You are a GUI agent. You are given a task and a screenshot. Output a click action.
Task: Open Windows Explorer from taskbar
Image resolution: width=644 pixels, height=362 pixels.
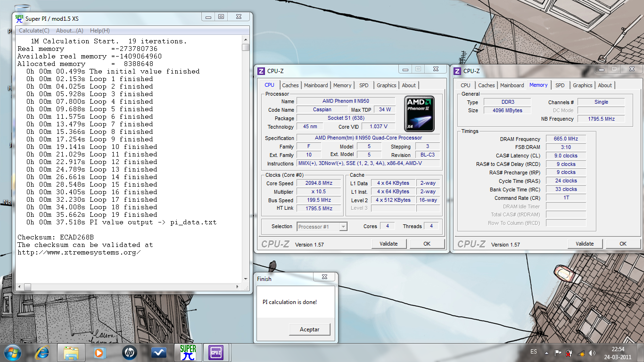(x=71, y=353)
